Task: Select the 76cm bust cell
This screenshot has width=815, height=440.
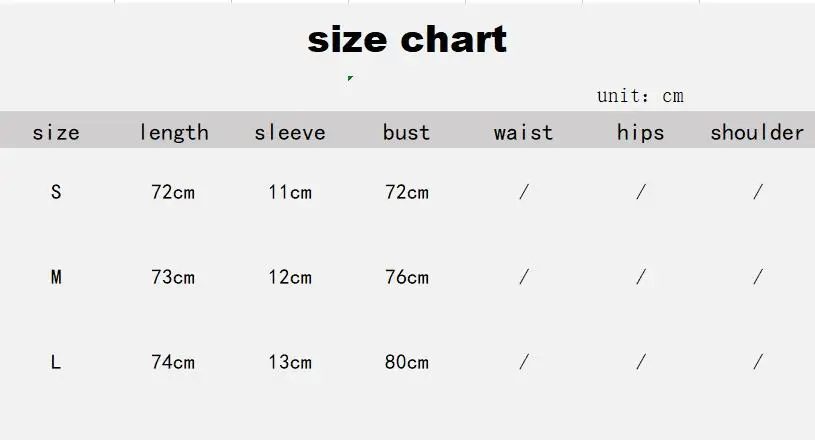Action: click(406, 277)
